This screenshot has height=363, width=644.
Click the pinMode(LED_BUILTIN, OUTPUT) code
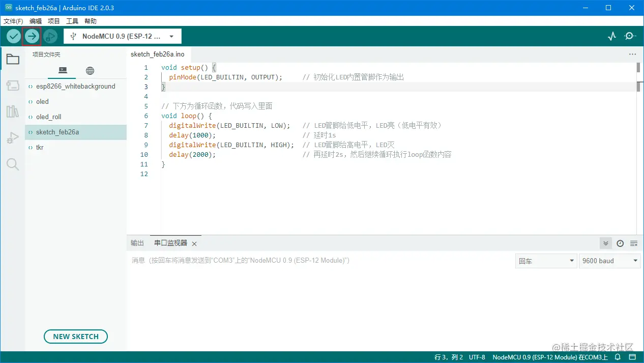225,77
